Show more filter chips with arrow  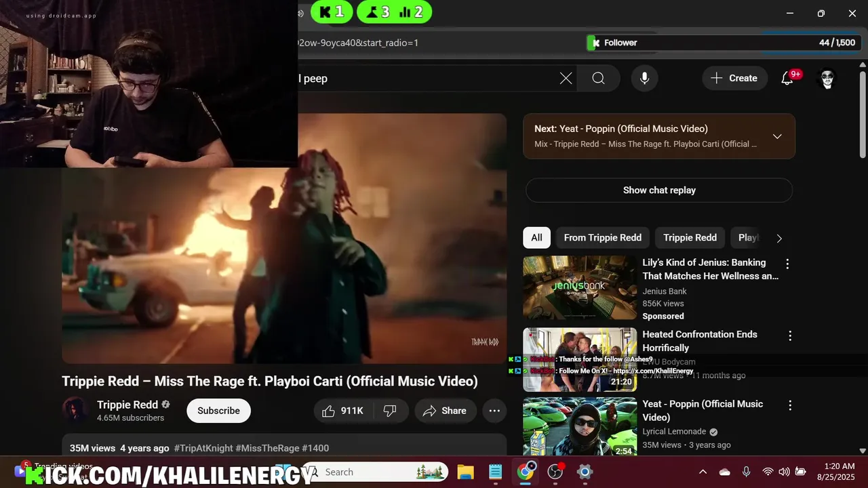(x=779, y=239)
